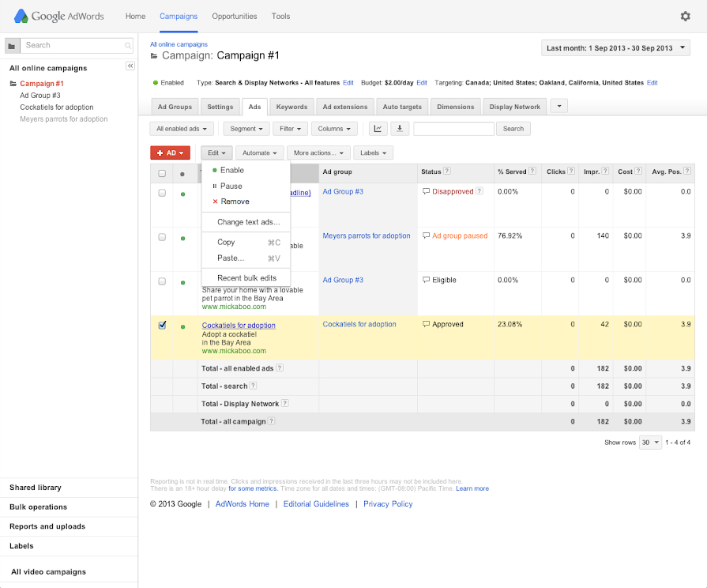The width and height of the screenshot is (707, 588).
Task: Uncheck the Cockatiels for adoption row checkbox
Action: click(x=162, y=325)
